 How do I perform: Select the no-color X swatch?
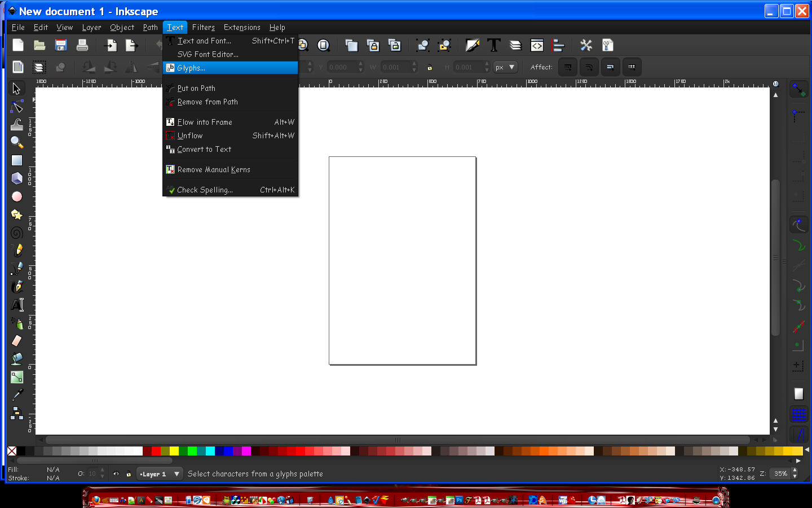(x=12, y=451)
